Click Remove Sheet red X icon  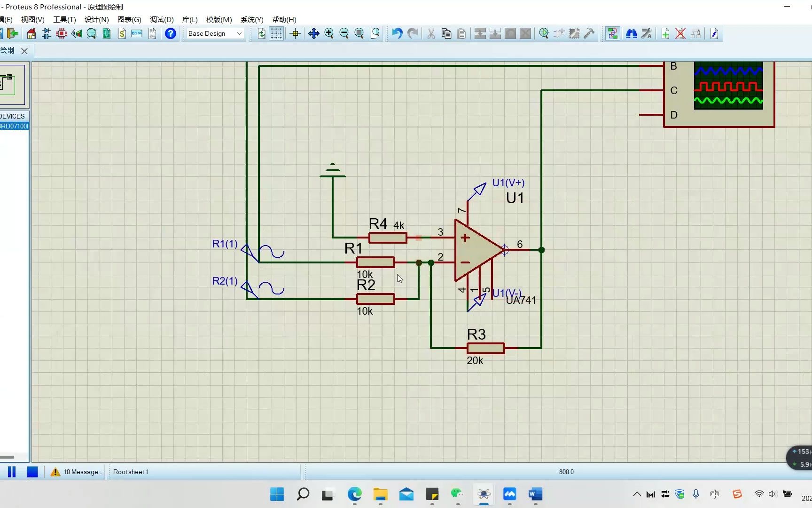pyautogui.click(x=680, y=33)
